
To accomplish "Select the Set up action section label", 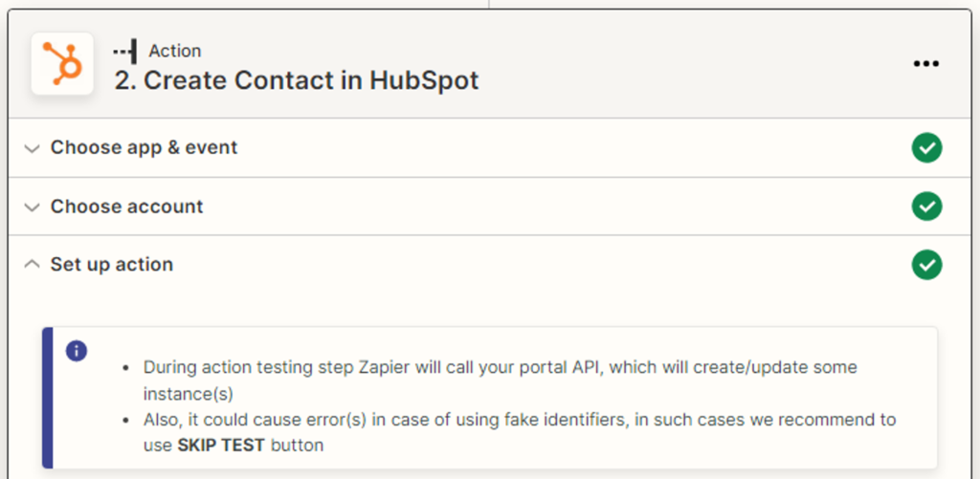I will tap(112, 265).
